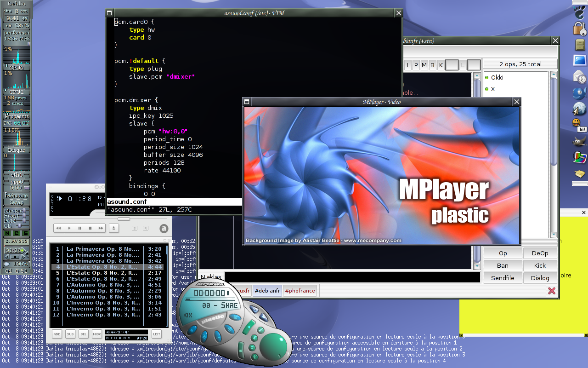Click the Nicklas nick button in IRC

click(x=211, y=277)
